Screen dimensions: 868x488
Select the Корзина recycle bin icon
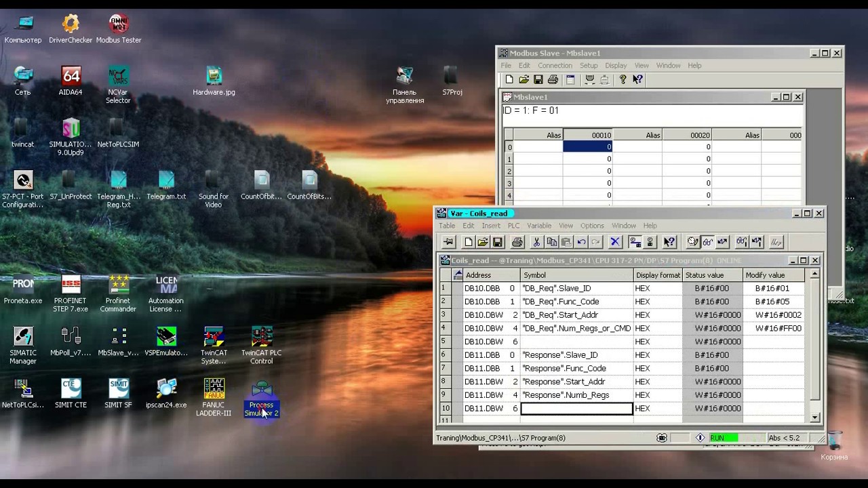click(834, 445)
